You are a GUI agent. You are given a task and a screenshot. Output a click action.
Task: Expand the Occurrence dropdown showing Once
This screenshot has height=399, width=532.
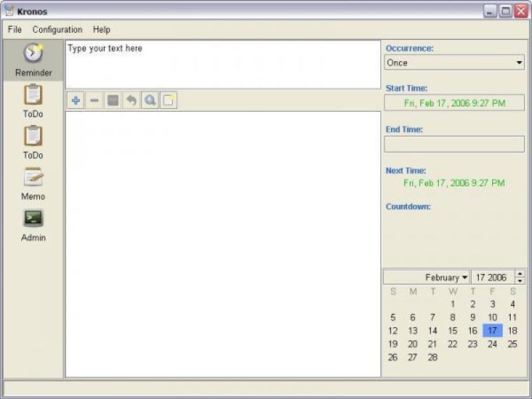(455, 63)
